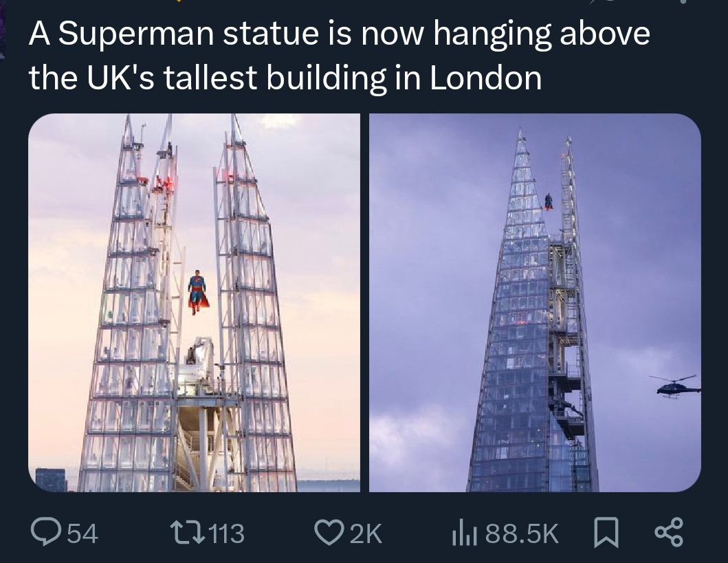This screenshot has width=728, height=563.
Task: View the 54 replies
Action: [82, 533]
